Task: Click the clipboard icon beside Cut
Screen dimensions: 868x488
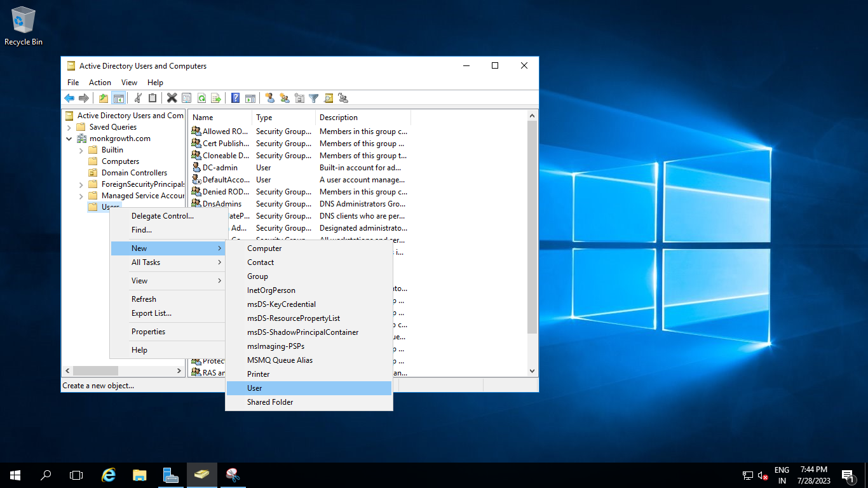Action: (153, 98)
